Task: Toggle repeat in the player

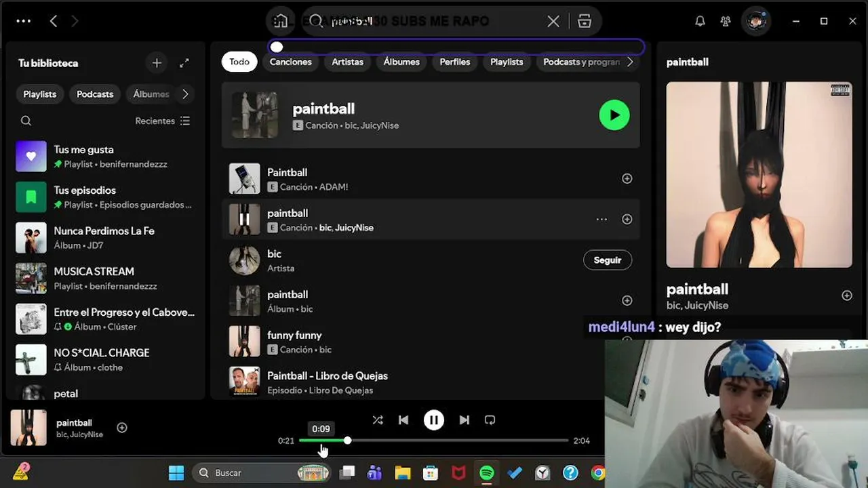Action: [490, 420]
